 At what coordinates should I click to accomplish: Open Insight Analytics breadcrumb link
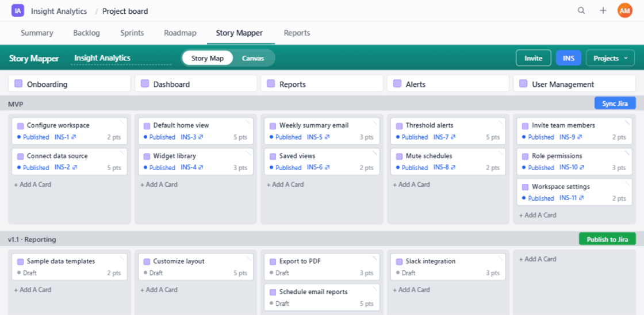click(x=59, y=11)
